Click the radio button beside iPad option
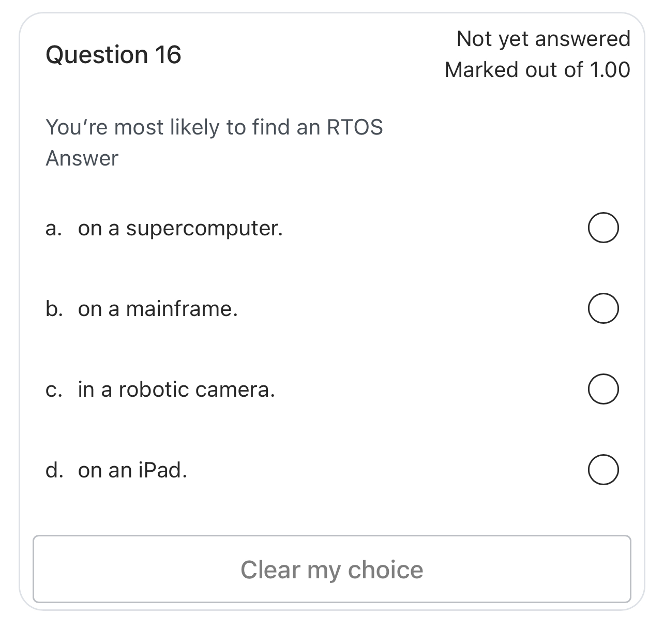 603,470
